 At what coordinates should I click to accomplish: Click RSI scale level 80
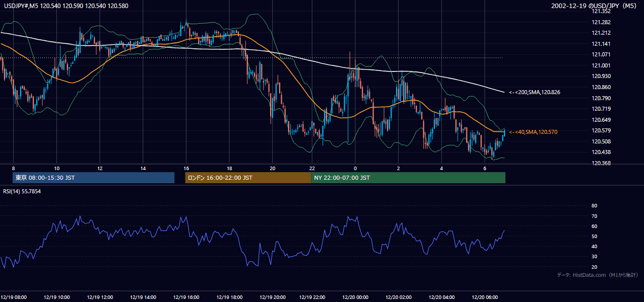pos(594,206)
